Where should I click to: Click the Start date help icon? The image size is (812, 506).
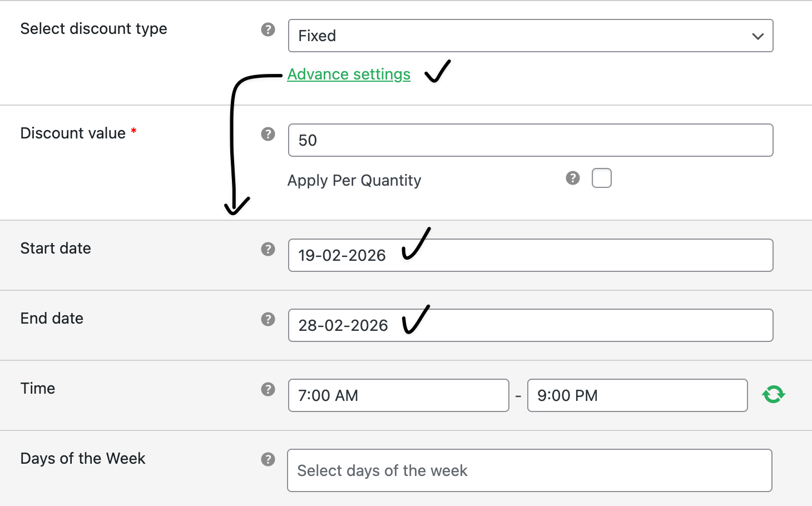coord(268,249)
